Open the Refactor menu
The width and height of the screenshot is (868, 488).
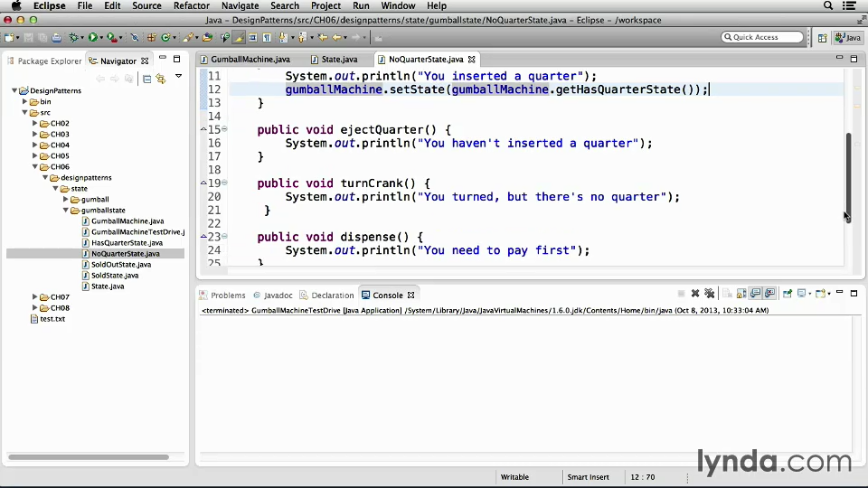click(x=192, y=5)
